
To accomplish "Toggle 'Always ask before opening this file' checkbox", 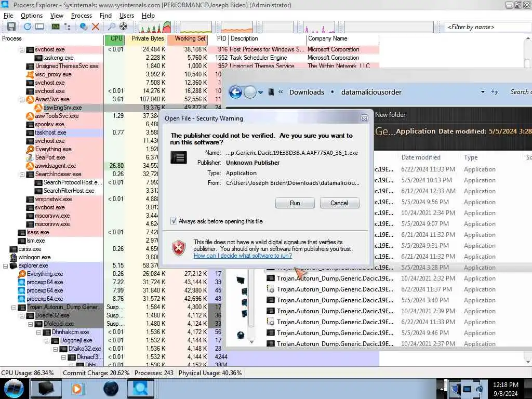I will (174, 221).
